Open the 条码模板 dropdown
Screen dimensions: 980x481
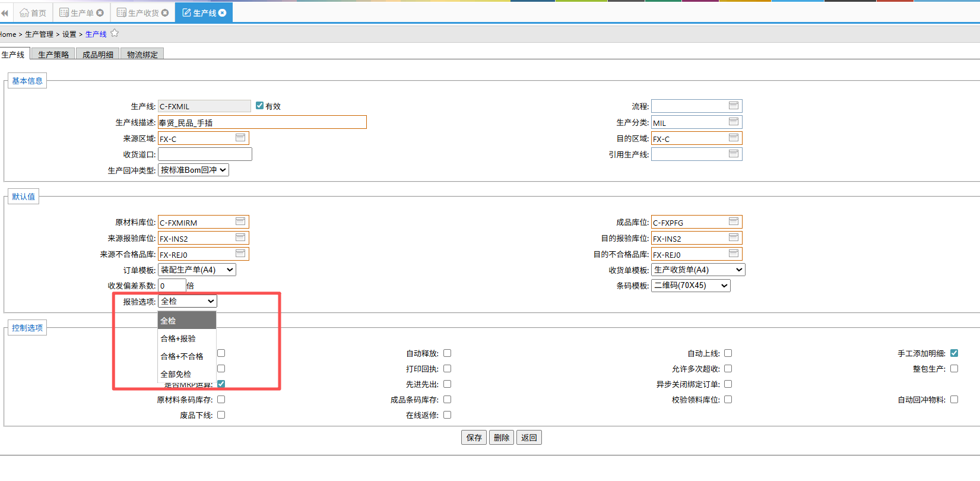691,285
